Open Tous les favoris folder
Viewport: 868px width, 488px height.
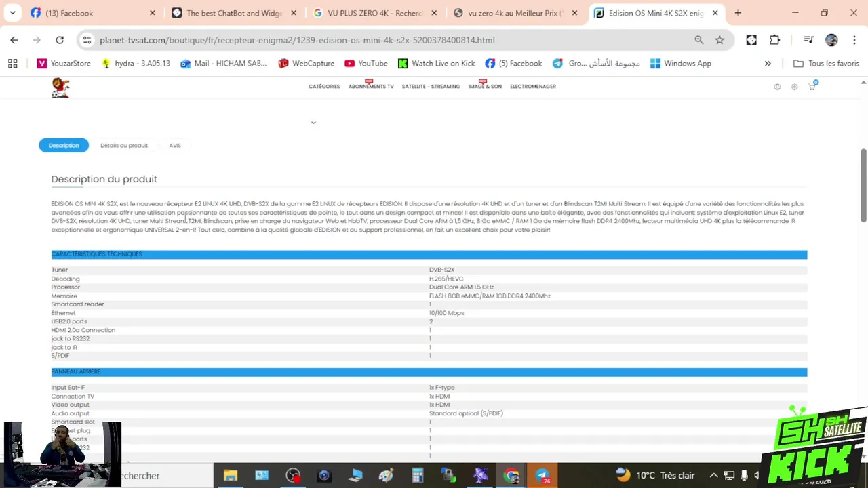pyautogui.click(x=826, y=64)
